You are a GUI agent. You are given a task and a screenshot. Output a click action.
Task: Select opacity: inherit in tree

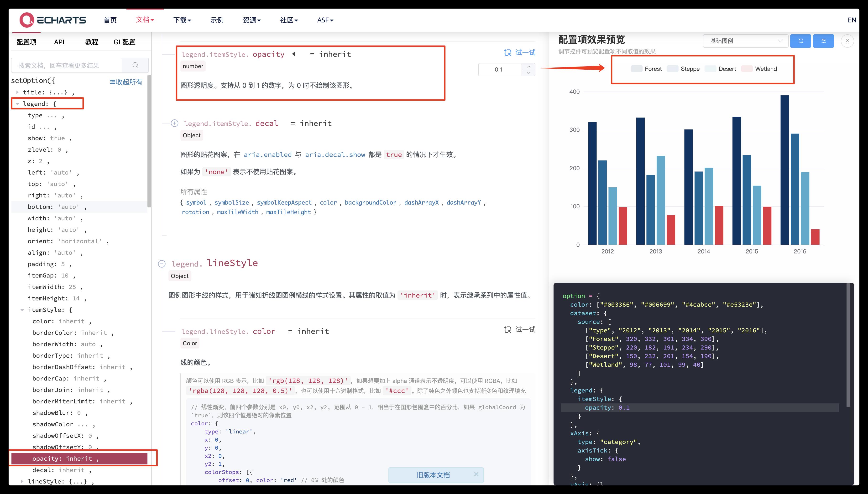coord(79,458)
